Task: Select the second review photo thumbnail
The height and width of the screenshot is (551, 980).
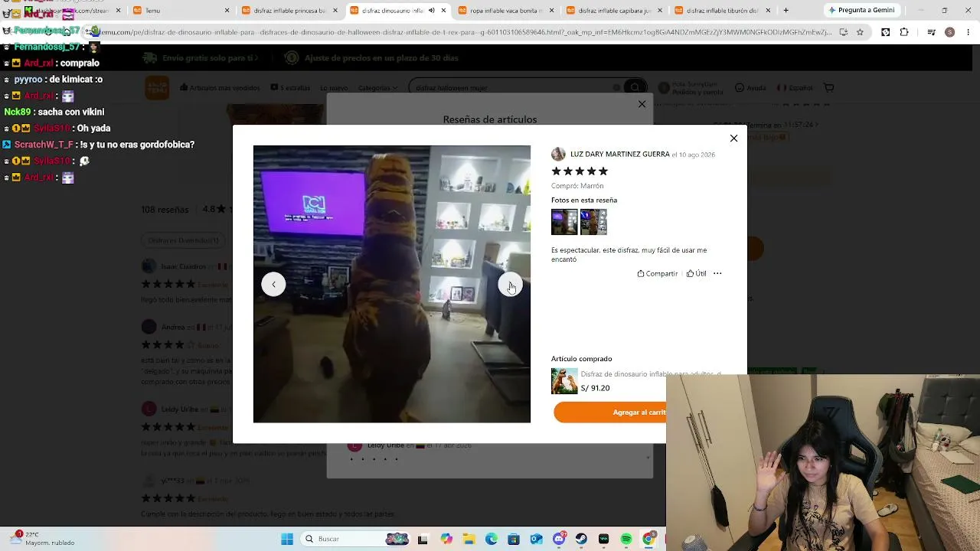Action: coord(593,222)
